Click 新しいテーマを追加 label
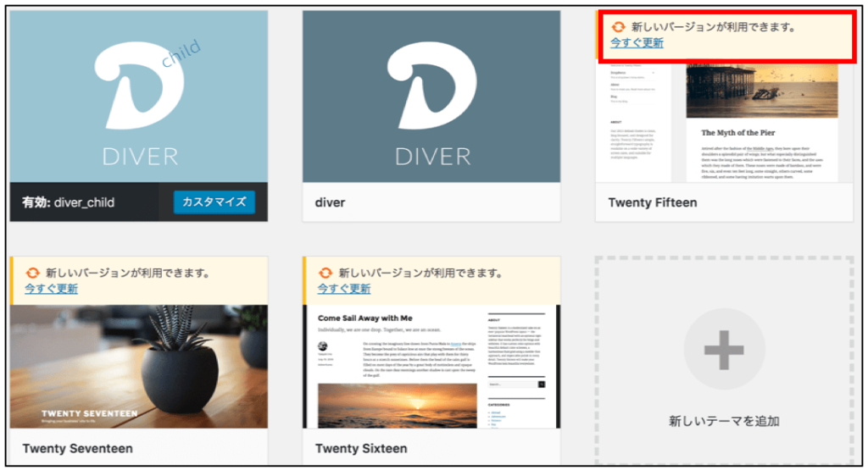The height and width of the screenshot is (470, 868). tap(724, 422)
